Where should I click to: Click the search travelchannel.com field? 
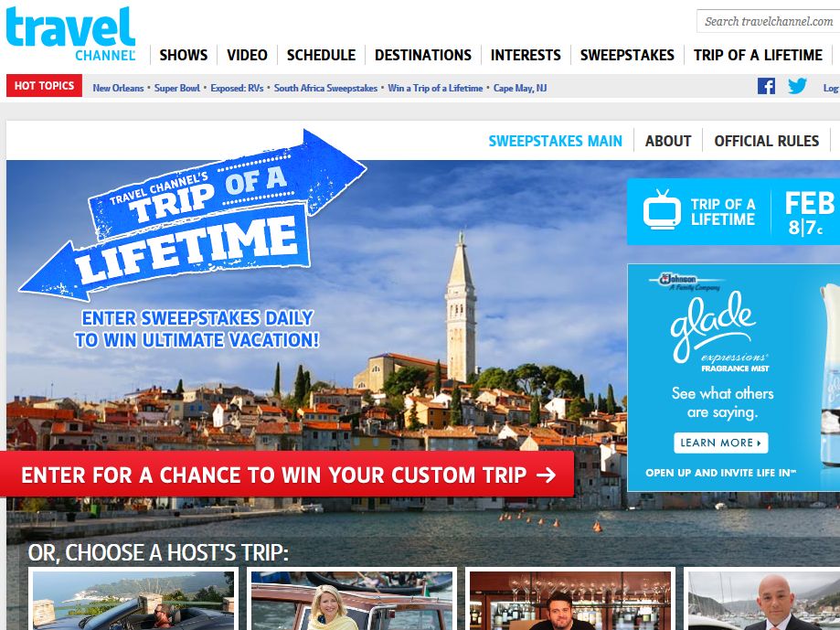(768, 21)
